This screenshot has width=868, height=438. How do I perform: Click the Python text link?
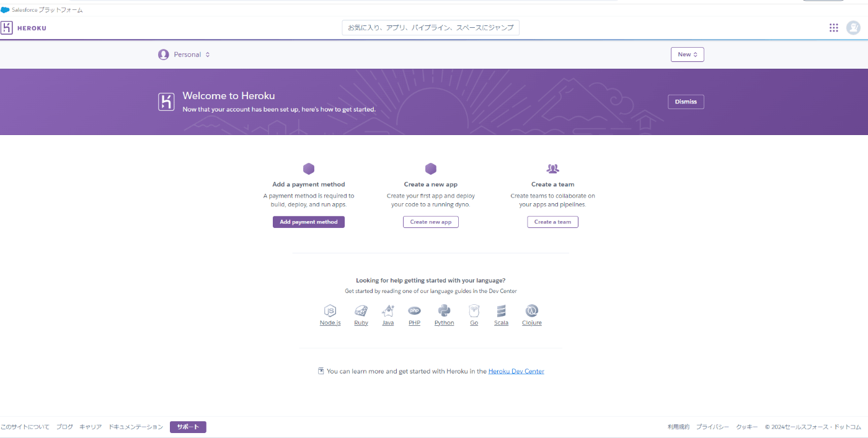444,323
